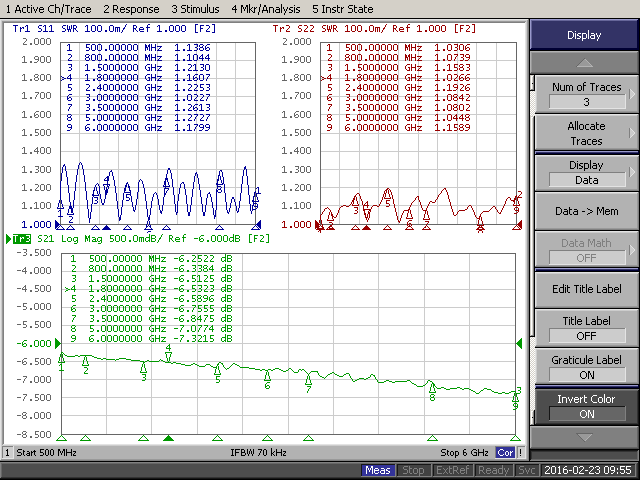
Task: Click softkey menu scroll-down arrow
Action: coord(584,438)
